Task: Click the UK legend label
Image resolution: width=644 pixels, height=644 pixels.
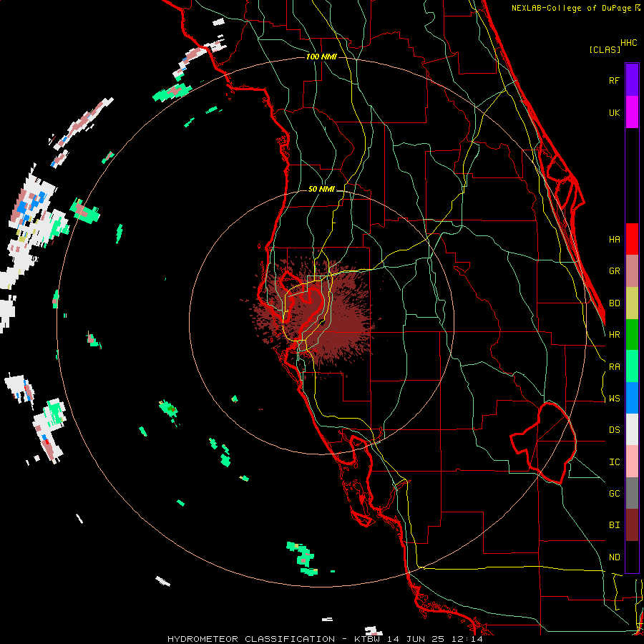Action: pos(614,112)
